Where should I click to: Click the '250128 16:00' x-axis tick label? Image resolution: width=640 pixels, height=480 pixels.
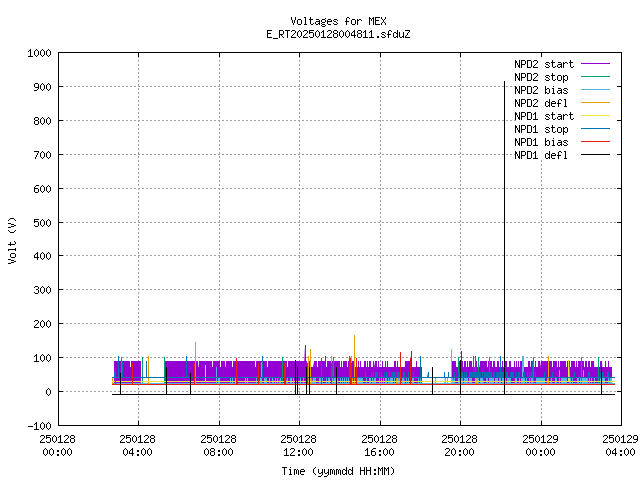pos(379,445)
